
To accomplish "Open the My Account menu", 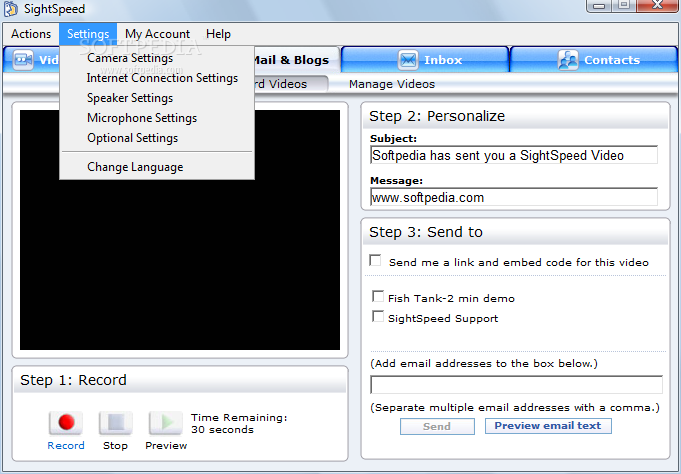I will click(x=157, y=34).
